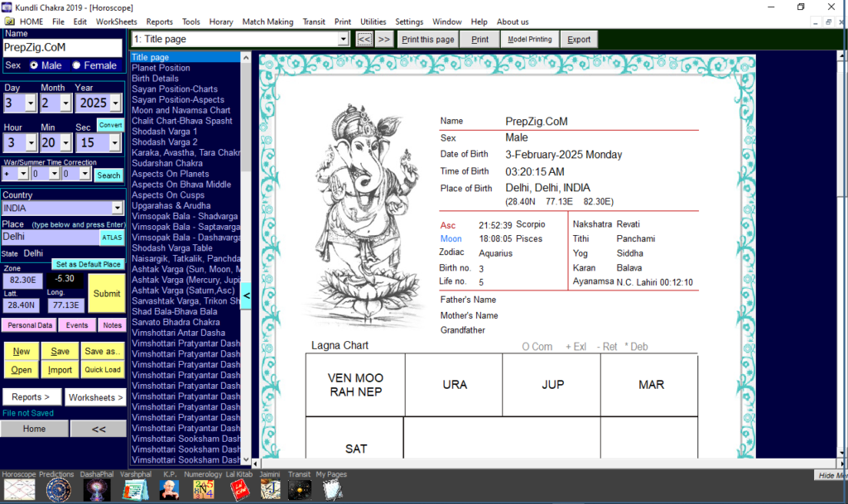848x504 pixels.
Task: Select Planet Position in page list
Action: (161, 68)
